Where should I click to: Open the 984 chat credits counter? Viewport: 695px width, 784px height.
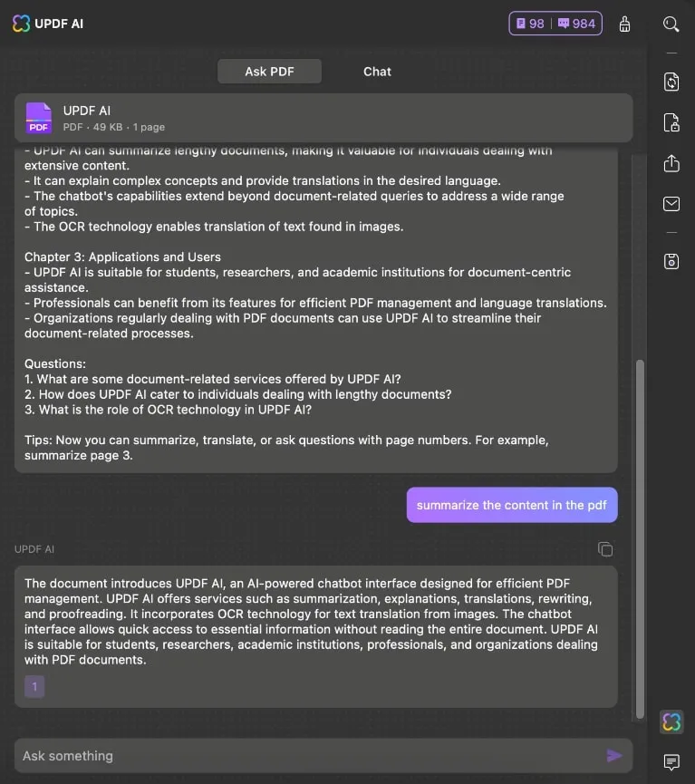tap(576, 24)
